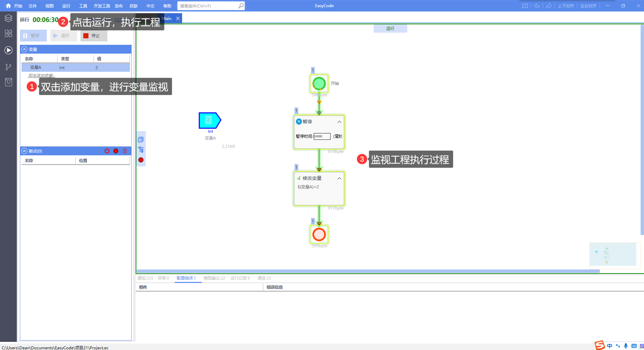This screenshot has height=350, width=644.
Task: Select the red end node circle
Action: coord(319,234)
